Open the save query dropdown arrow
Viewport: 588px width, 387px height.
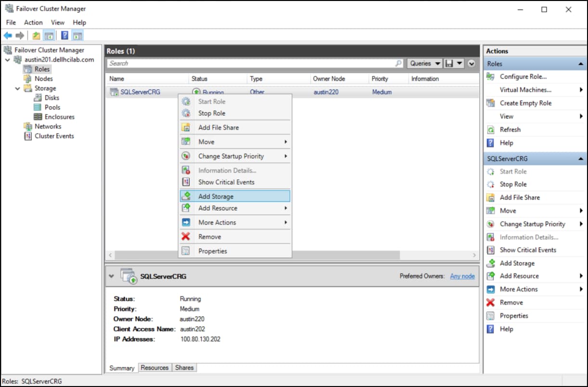[460, 63]
